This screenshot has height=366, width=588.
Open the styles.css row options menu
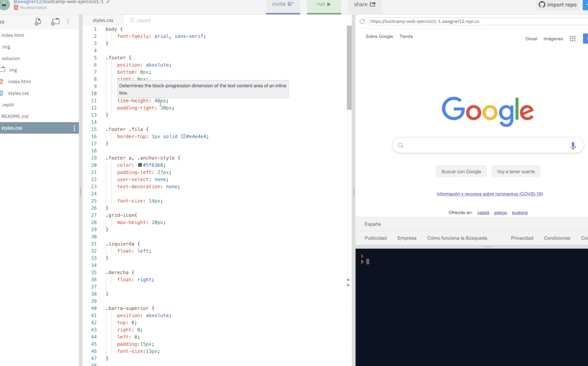74,128
